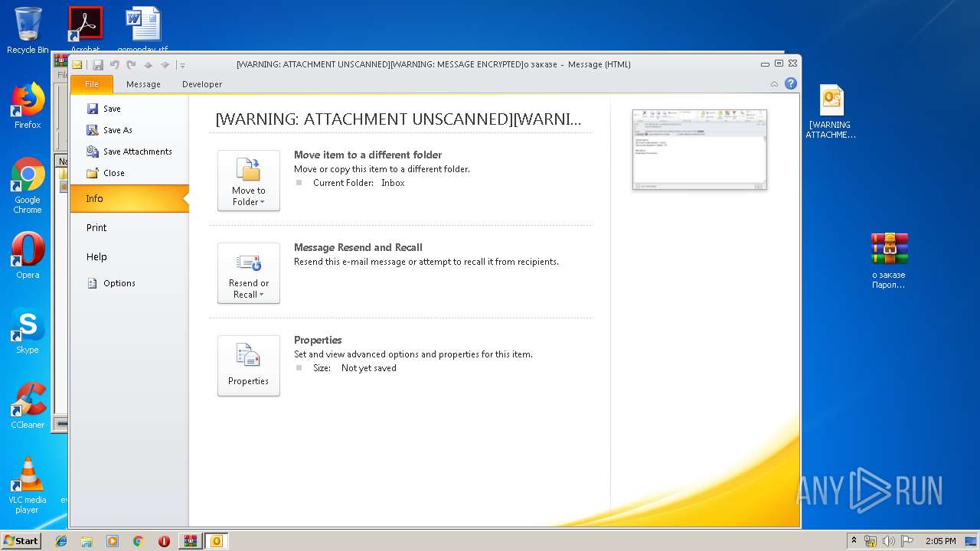Image resolution: width=980 pixels, height=551 pixels.
Task: Open Internet Explorer from taskbar
Action: (x=61, y=541)
